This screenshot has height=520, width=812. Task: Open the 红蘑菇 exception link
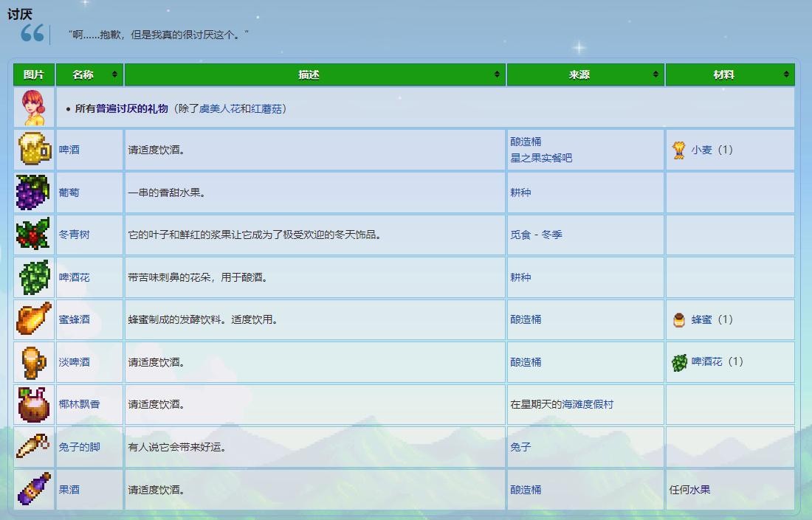point(266,108)
